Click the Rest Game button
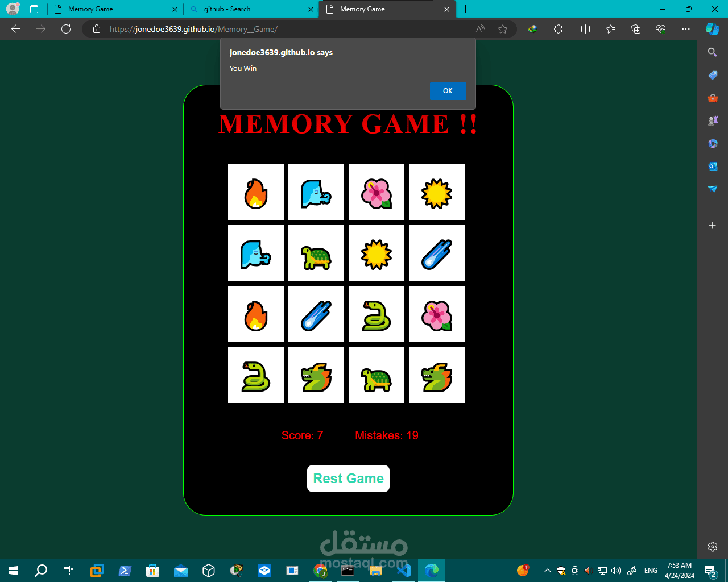The height and width of the screenshot is (582, 728). (x=348, y=479)
